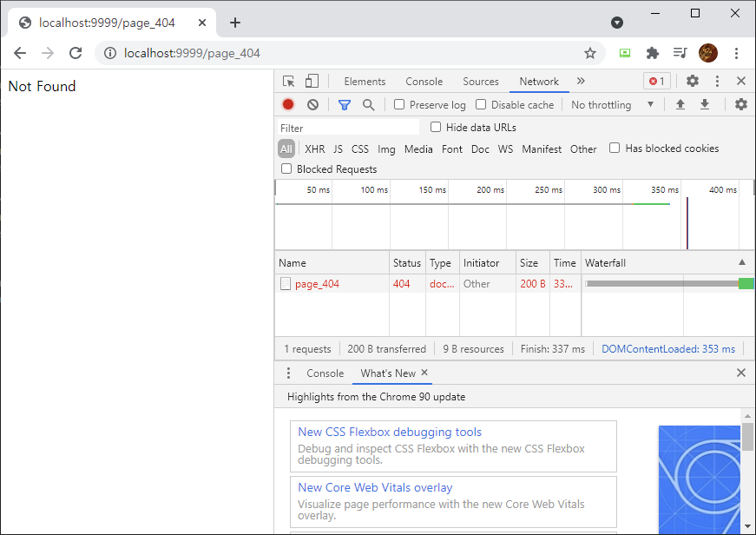Screen dimensions: 756x535
Task: Open New Core Web Vitals overlay link
Action: pos(375,487)
